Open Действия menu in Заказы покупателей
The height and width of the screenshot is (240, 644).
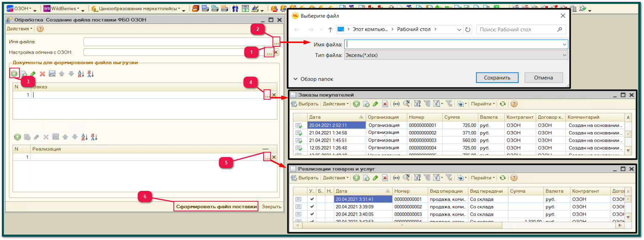click(x=335, y=104)
